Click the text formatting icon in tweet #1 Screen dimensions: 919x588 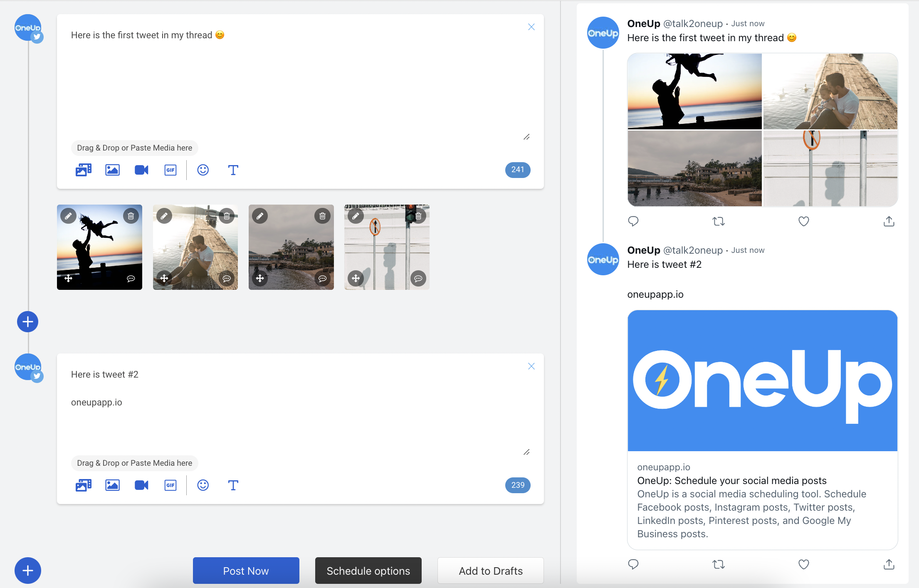(233, 169)
